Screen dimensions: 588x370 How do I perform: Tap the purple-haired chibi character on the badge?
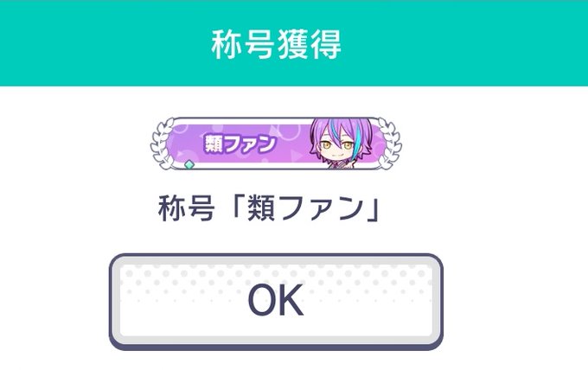tap(341, 144)
